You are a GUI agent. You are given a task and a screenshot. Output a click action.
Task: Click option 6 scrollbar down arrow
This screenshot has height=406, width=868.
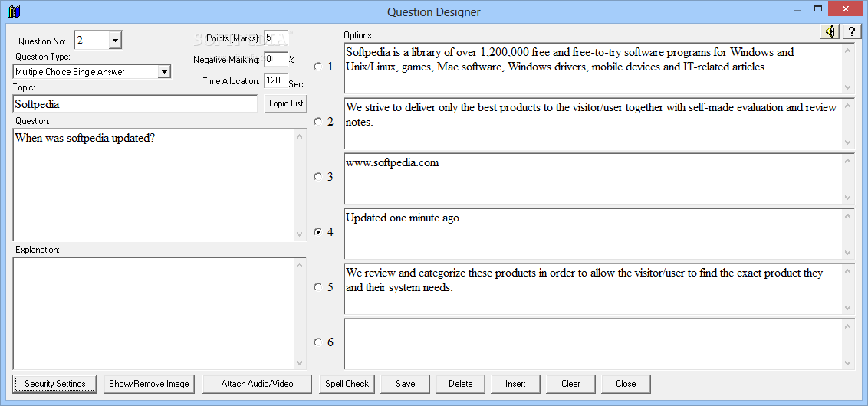tap(848, 363)
